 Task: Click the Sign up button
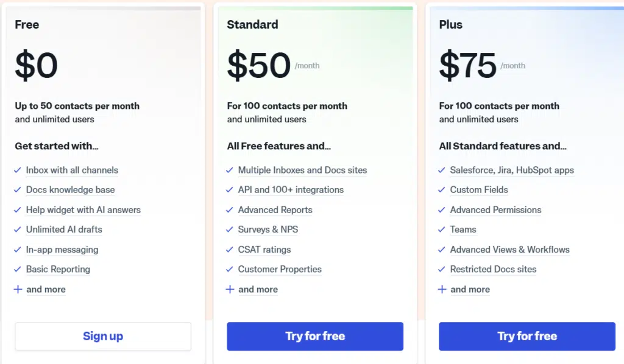[103, 336]
